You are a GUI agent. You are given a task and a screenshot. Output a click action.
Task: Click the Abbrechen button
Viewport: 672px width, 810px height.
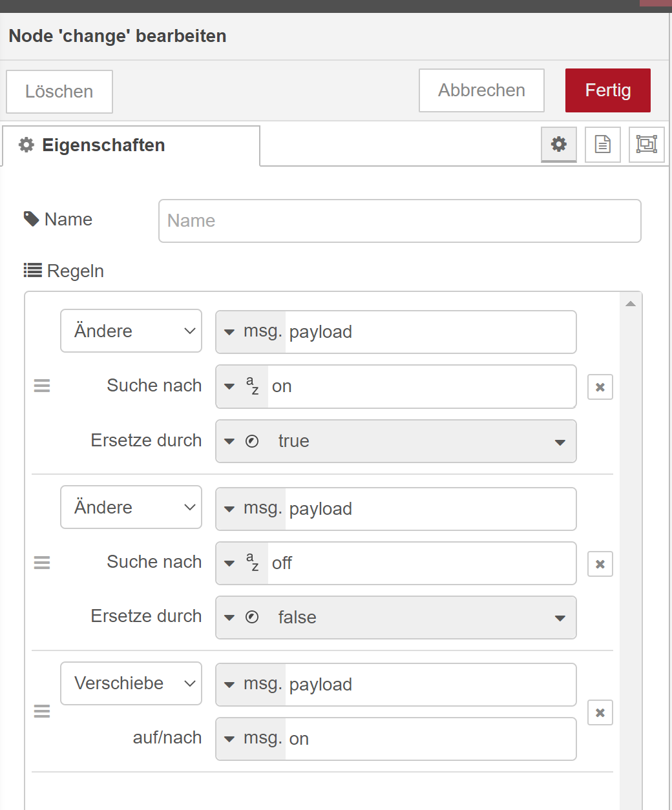(x=481, y=90)
